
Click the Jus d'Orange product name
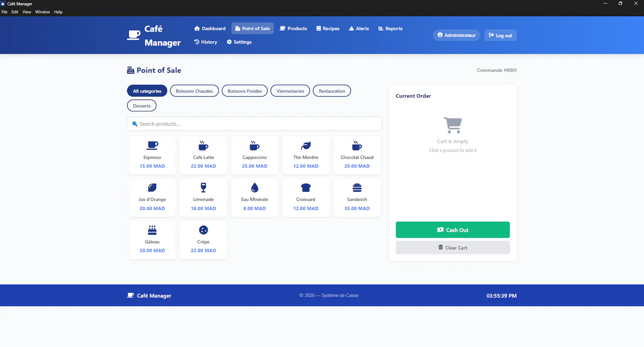click(x=152, y=199)
